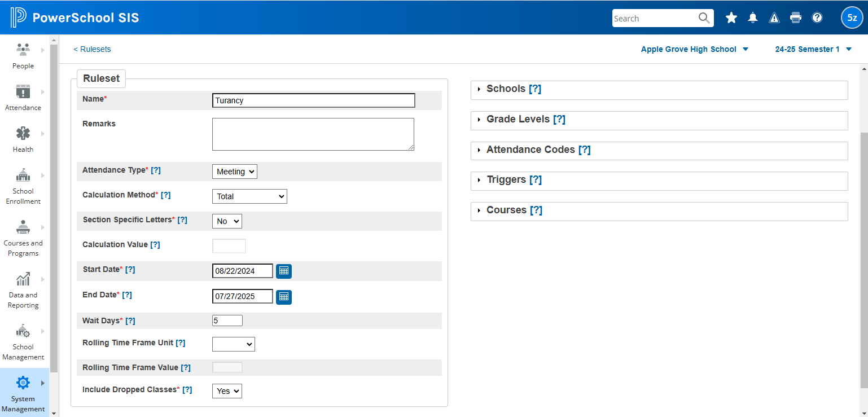Expand the People menu arrow
Viewport: 868px width, 417px height.
point(43,50)
